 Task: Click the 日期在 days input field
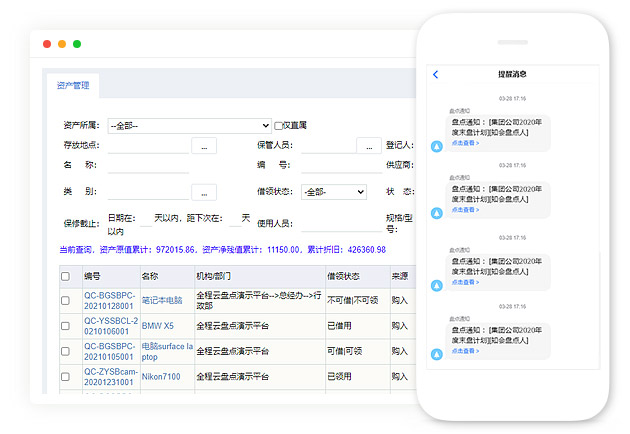(x=145, y=219)
